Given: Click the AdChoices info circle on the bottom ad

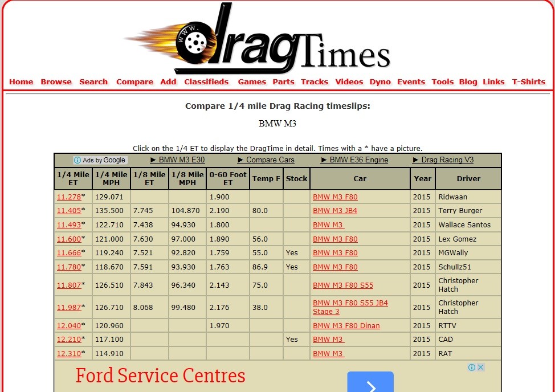Looking at the screenshot, I should [x=472, y=367].
